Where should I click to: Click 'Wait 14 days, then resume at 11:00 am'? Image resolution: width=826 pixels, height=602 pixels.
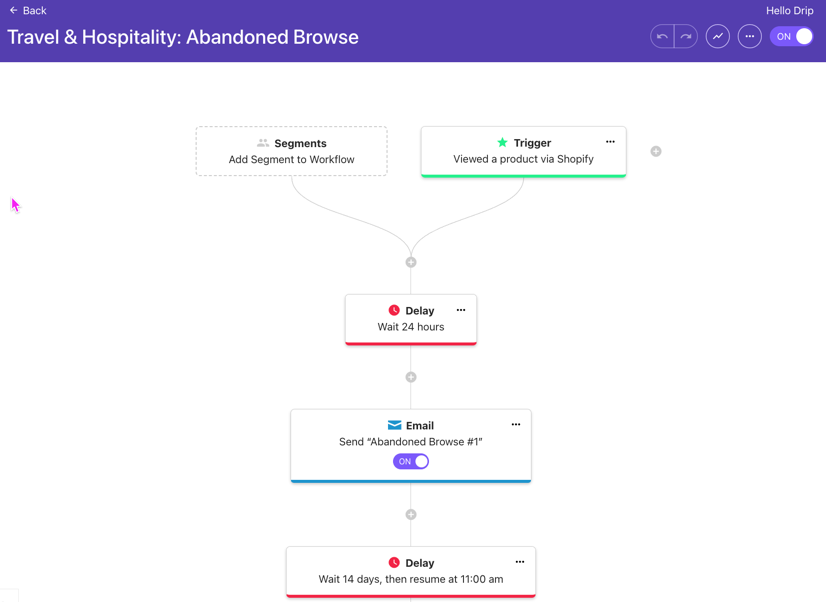tap(411, 579)
